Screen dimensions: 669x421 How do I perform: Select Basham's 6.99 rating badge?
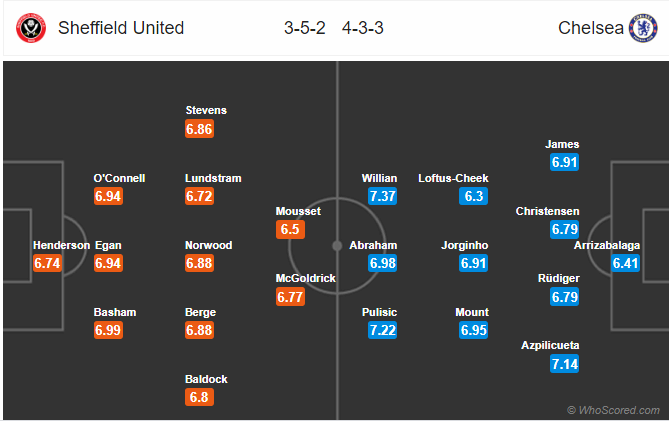[108, 330]
